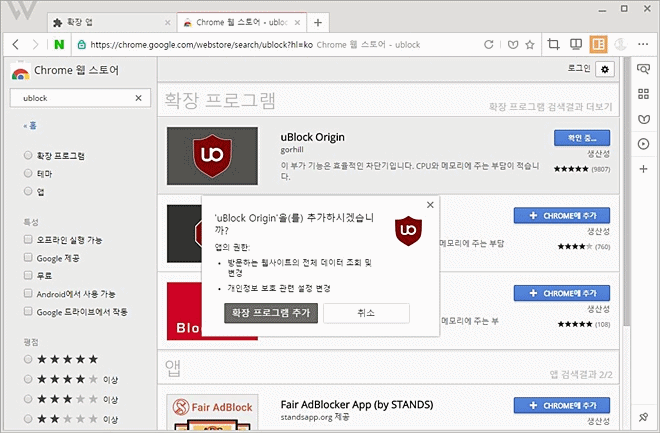Toggle the orange sidebar panel icon
The height and width of the screenshot is (433, 660).
click(x=598, y=44)
